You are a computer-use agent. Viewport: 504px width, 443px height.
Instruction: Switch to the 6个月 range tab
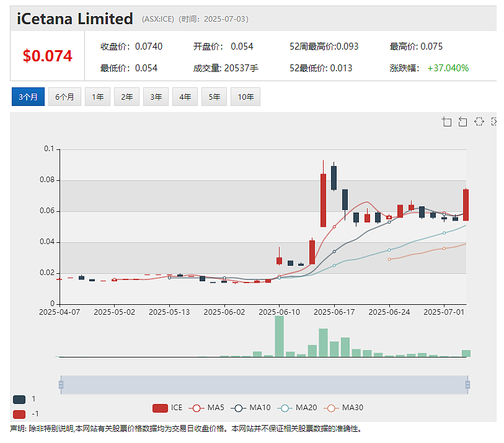(64, 97)
